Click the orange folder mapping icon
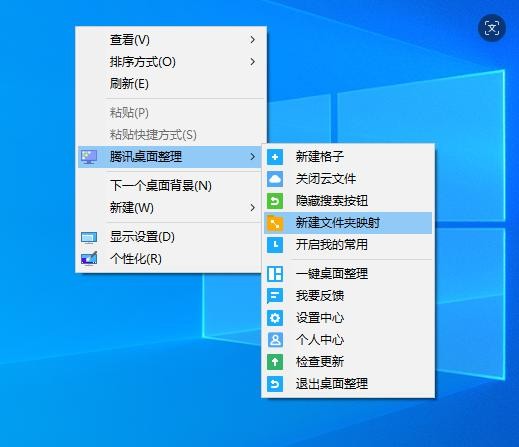 tap(275, 223)
